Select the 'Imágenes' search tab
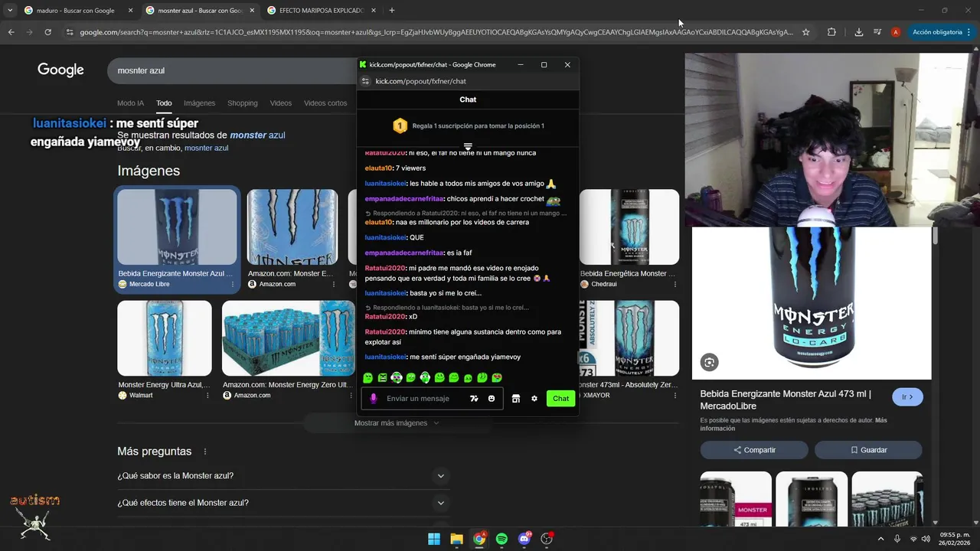Screen dimensions: 980x551 [199, 103]
